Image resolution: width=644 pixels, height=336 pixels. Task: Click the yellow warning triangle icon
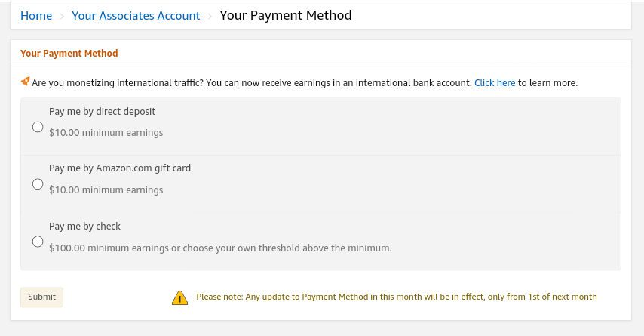[x=179, y=297]
